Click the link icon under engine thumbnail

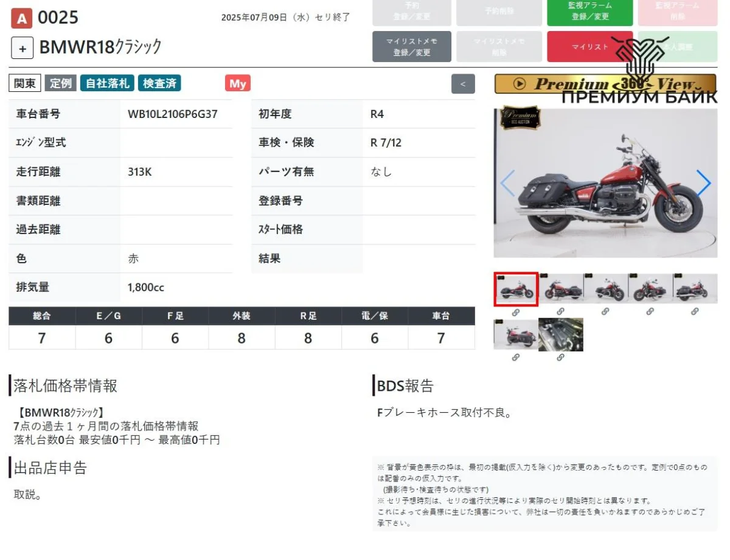(560, 358)
